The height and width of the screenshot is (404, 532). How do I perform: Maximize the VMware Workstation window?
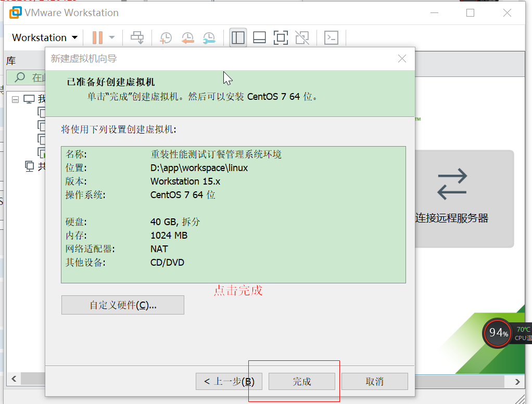coord(470,13)
